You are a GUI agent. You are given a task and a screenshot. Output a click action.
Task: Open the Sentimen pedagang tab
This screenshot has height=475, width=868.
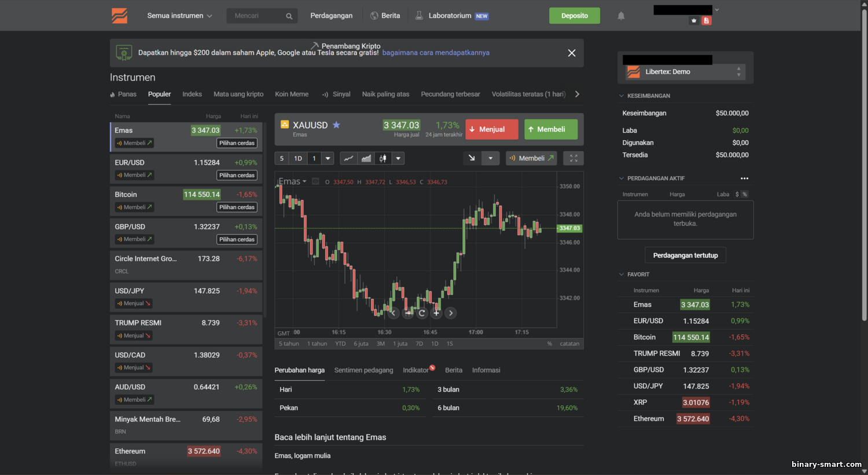[363, 370]
